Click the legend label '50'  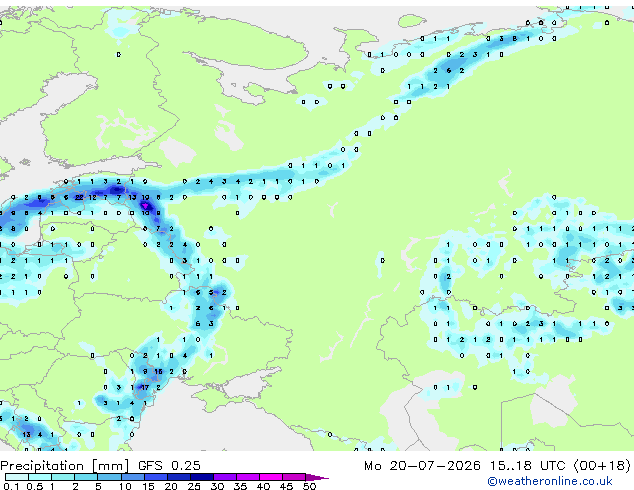tap(309, 486)
